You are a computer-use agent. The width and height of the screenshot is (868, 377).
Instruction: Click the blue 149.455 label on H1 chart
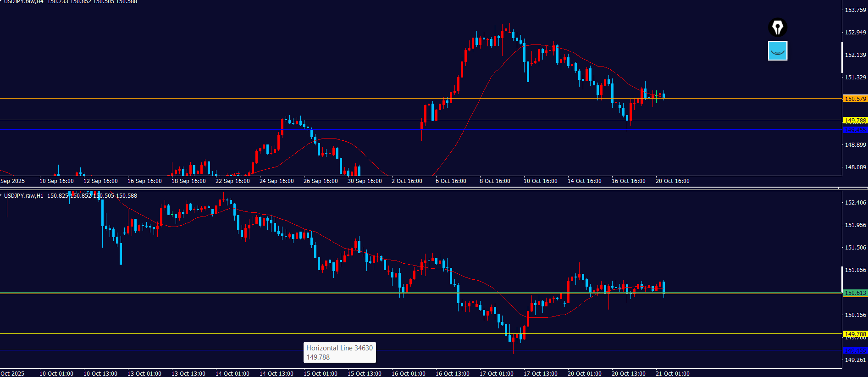[855, 351]
